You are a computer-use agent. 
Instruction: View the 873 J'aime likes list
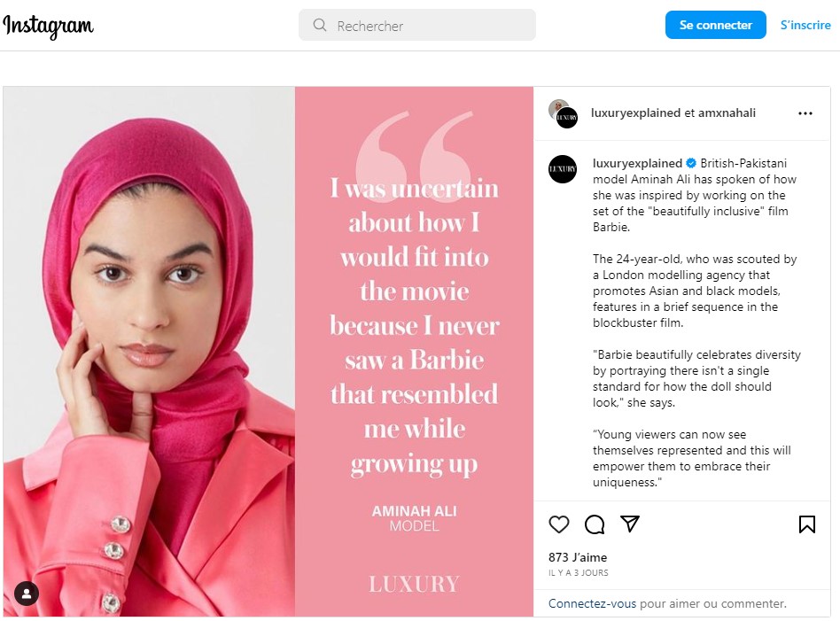[578, 557]
